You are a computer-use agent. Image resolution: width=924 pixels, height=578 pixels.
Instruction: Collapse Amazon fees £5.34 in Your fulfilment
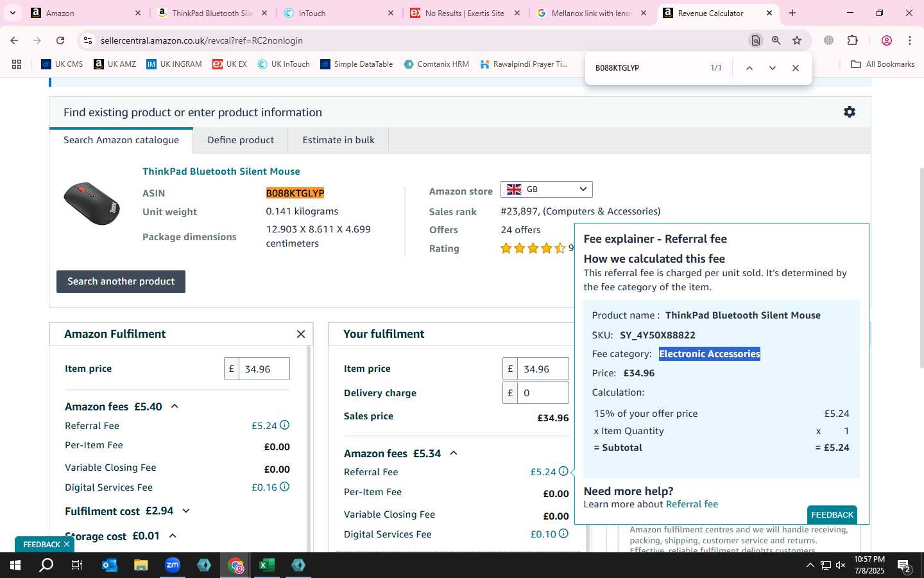(x=454, y=453)
